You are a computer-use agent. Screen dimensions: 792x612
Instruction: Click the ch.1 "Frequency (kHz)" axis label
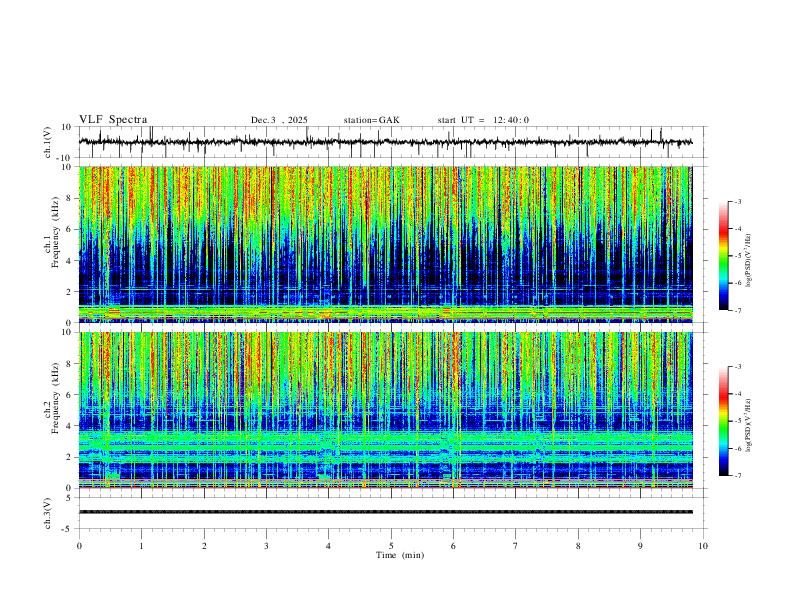click(x=55, y=232)
